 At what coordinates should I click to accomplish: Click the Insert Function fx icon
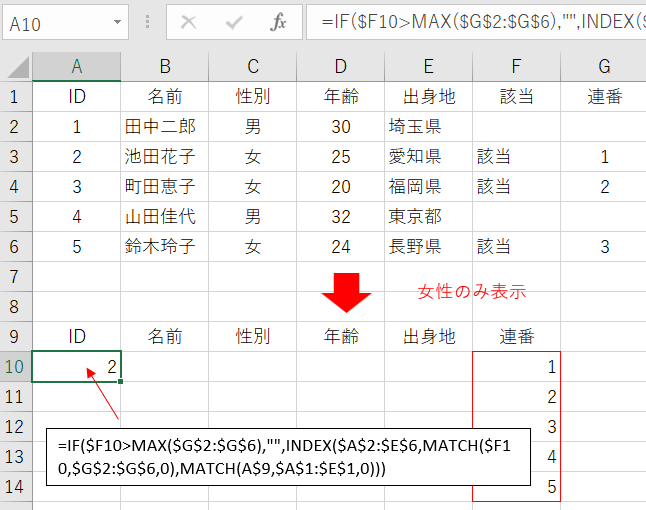[x=279, y=22]
